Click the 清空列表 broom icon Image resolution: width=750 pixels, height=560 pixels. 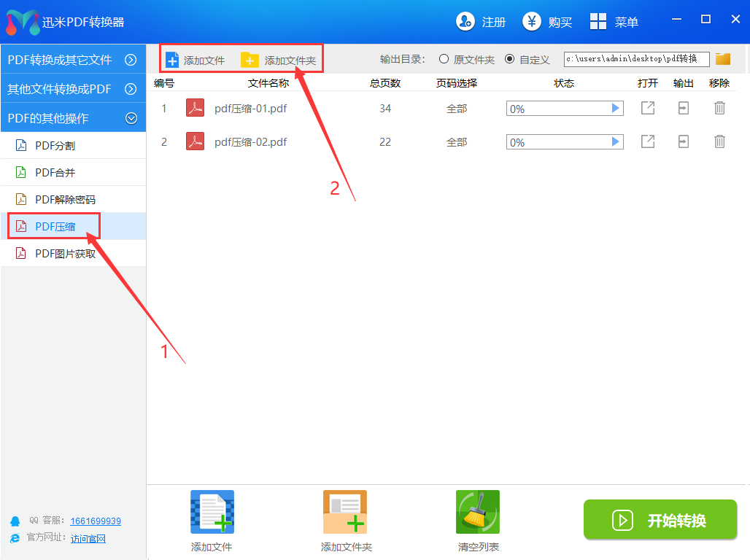478,512
